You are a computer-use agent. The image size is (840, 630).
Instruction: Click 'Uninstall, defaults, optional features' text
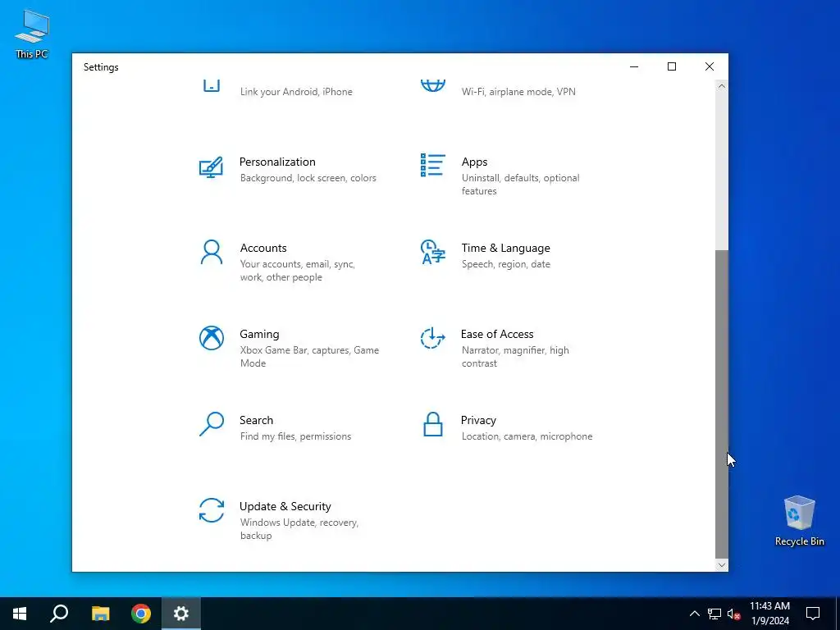coord(520,185)
